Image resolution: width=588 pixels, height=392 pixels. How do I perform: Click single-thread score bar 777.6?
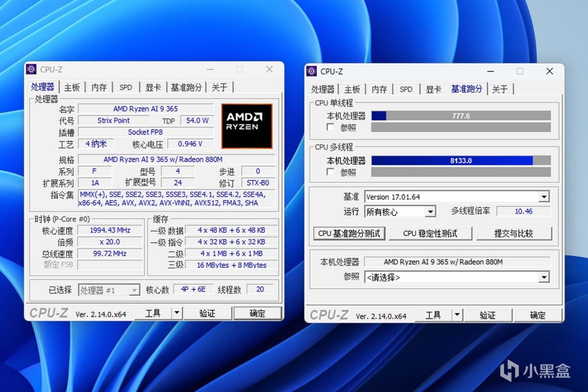(461, 116)
